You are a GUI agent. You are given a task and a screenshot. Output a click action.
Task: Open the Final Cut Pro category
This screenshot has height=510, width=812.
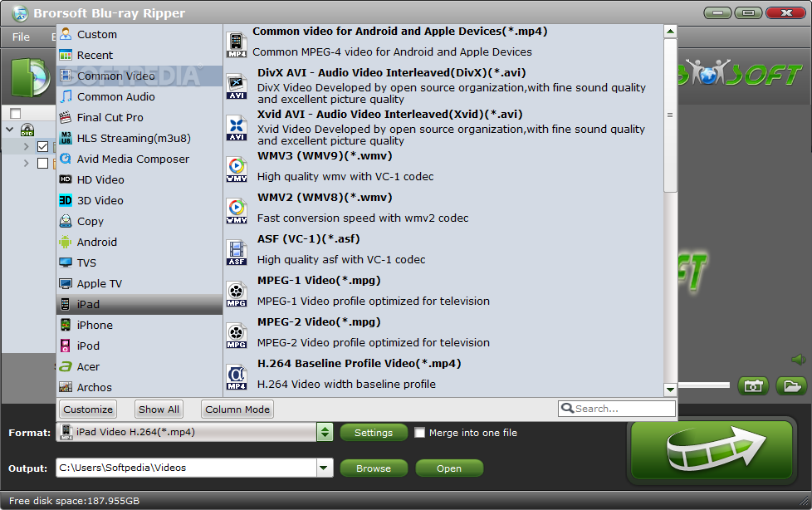coord(139,118)
